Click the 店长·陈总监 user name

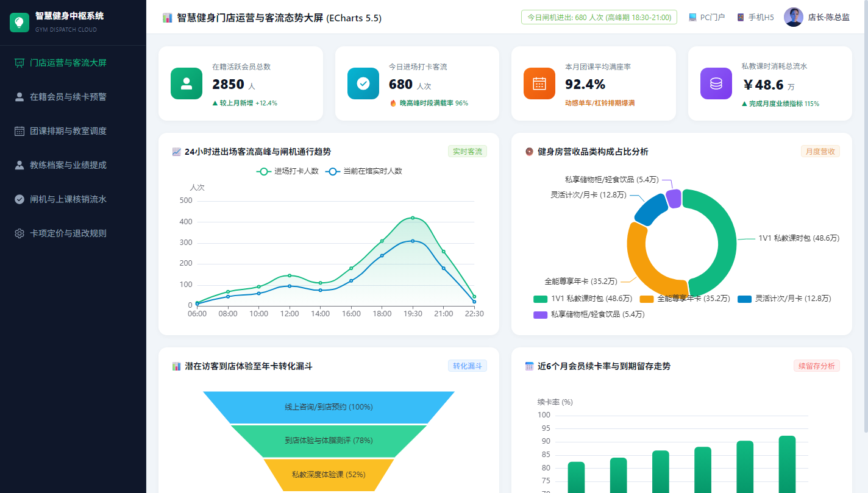[828, 18]
